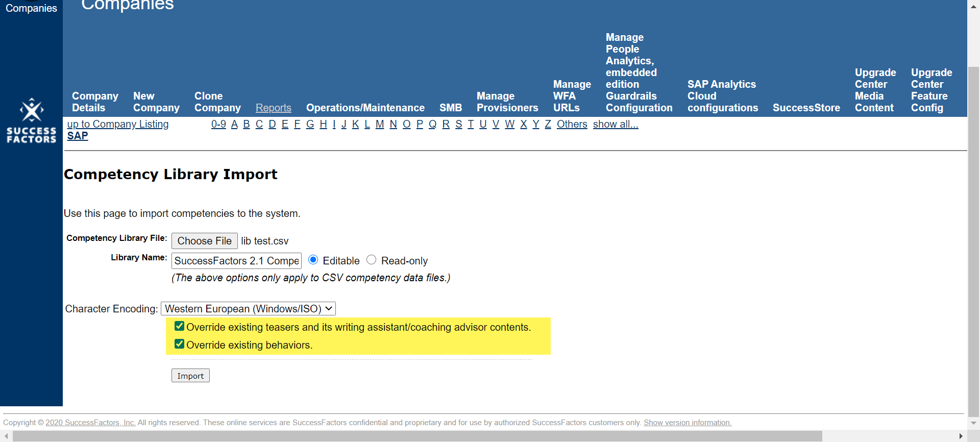Select the Editable radio button

(313, 260)
